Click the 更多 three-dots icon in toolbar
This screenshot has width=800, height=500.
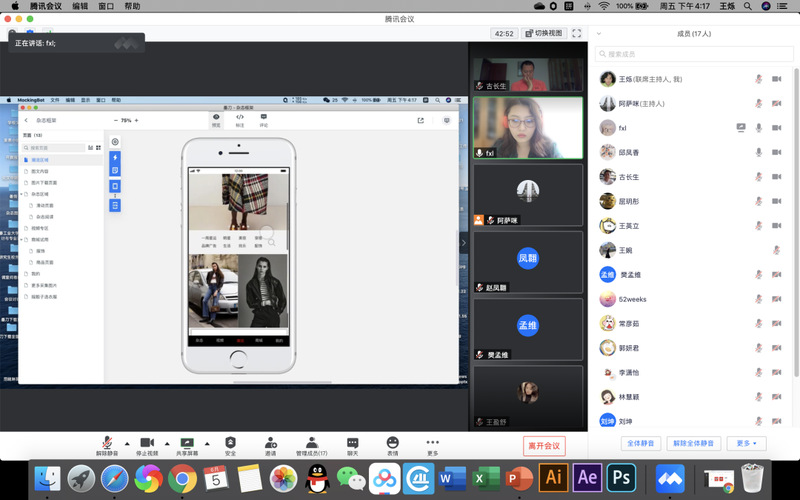432,442
